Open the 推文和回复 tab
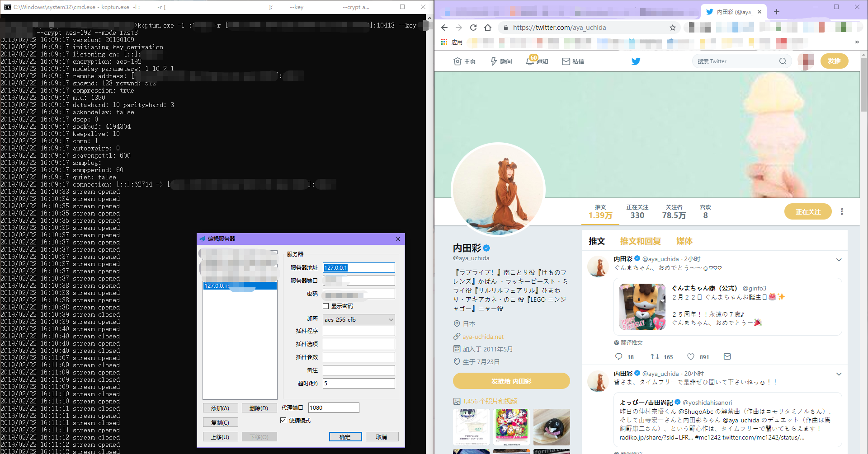The image size is (868, 454). (x=641, y=241)
